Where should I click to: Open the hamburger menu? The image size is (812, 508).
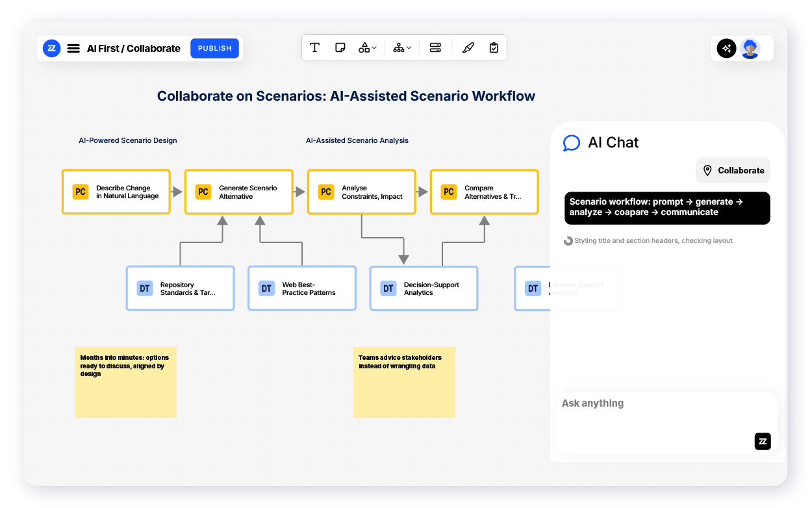[x=73, y=48]
